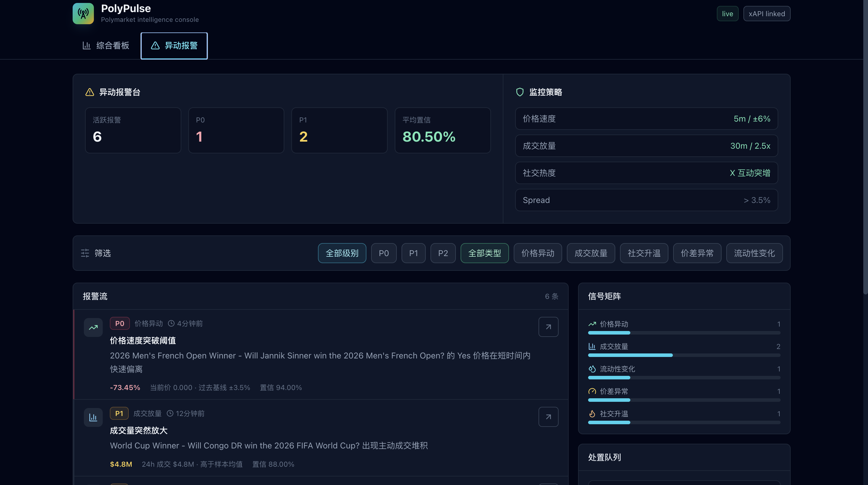The height and width of the screenshot is (485, 868).
Task: Click the clock icon next to 12分钟前
Action: click(x=170, y=414)
